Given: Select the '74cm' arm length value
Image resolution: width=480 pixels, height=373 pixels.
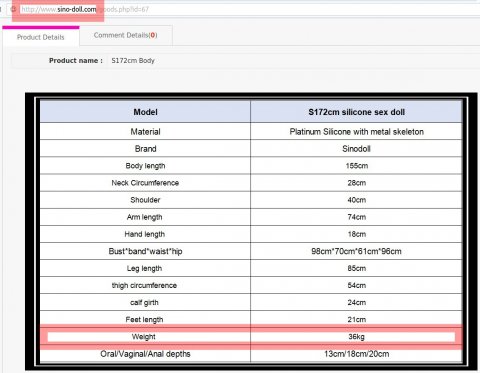Looking at the screenshot, I should click(357, 217).
